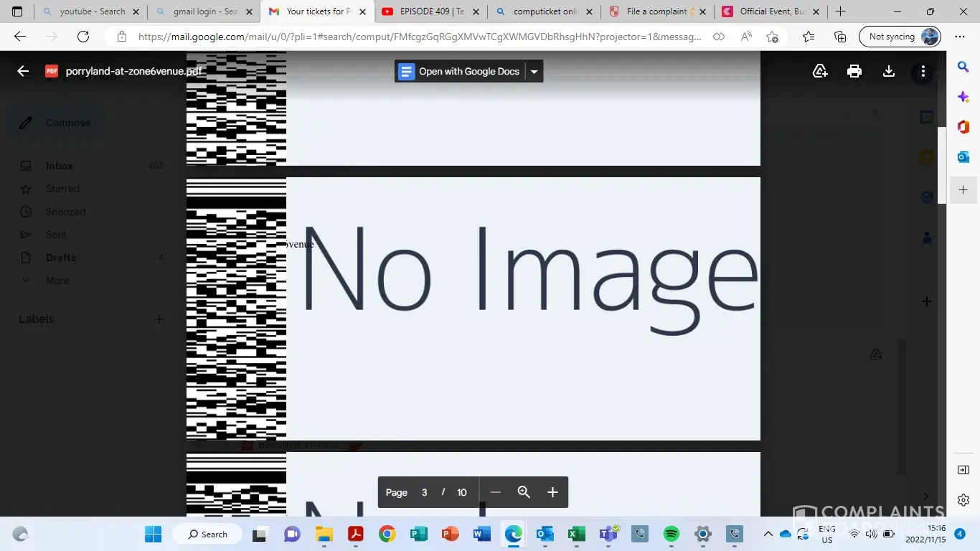This screenshot has height=551, width=980.
Task: Click the page vertical scrollbar
Action: coord(942,165)
